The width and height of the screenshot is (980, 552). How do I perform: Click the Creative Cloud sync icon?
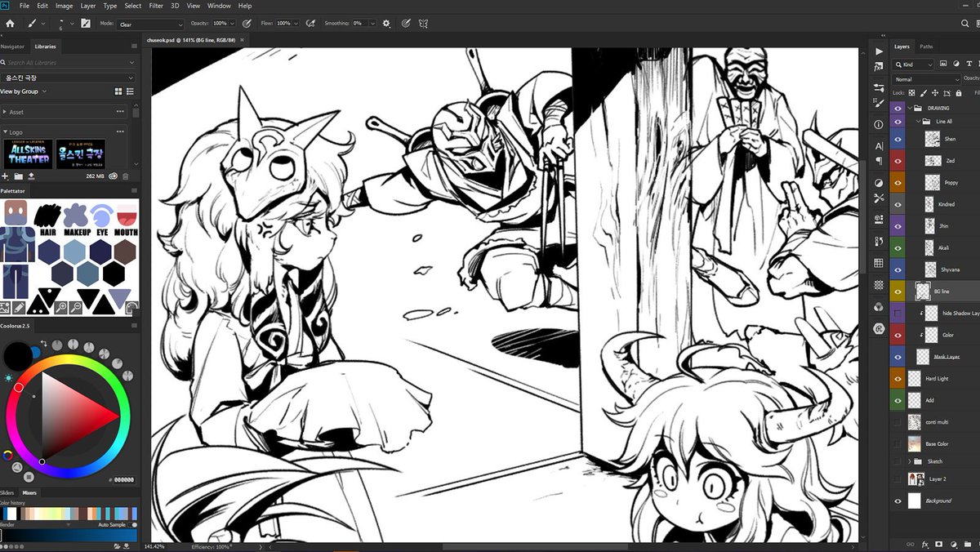pyautogui.click(x=114, y=176)
